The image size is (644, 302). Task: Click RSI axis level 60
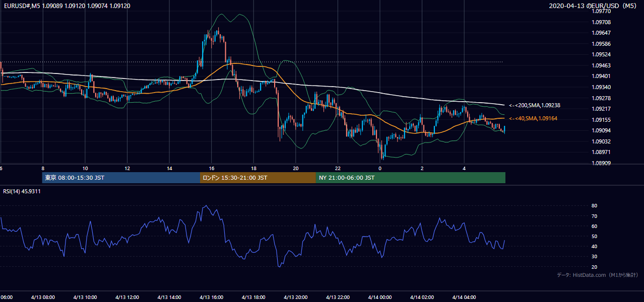(594, 226)
